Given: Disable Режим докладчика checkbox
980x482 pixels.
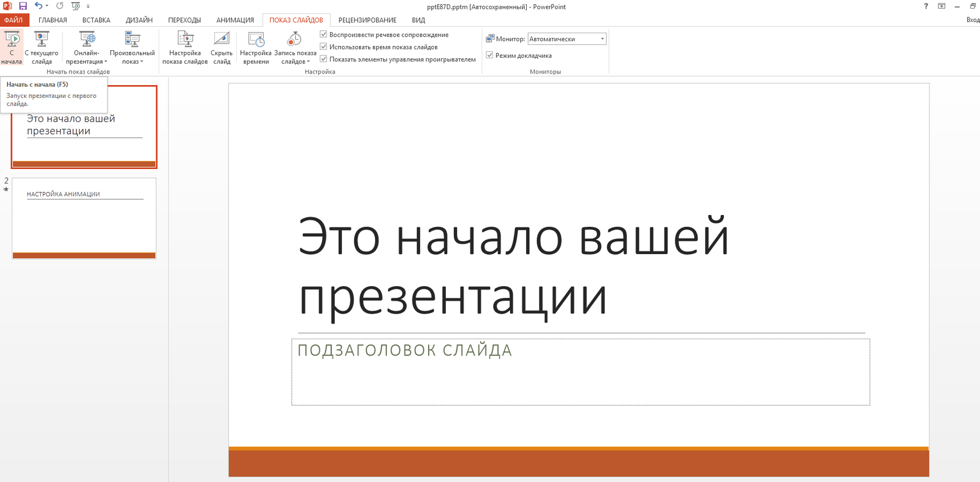Looking at the screenshot, I should click(489, 55).
